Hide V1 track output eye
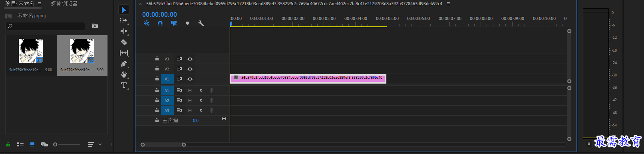 pyautogui.click(x=190, y=79)
